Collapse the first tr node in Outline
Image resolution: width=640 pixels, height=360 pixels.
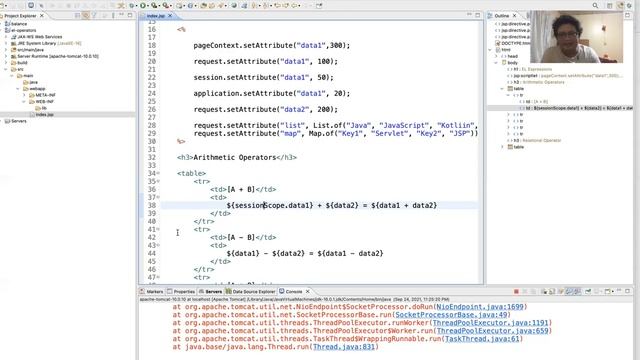click(508, 95)
